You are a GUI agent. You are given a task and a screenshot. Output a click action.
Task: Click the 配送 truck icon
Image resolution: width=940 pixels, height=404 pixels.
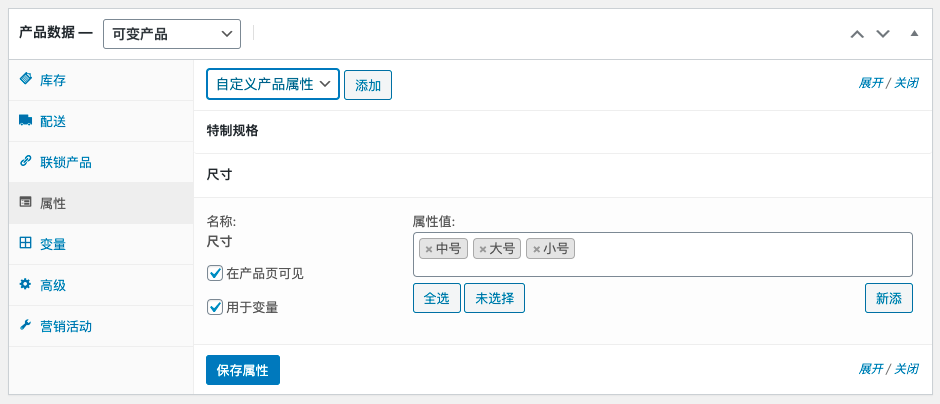(x=25, y=120)
